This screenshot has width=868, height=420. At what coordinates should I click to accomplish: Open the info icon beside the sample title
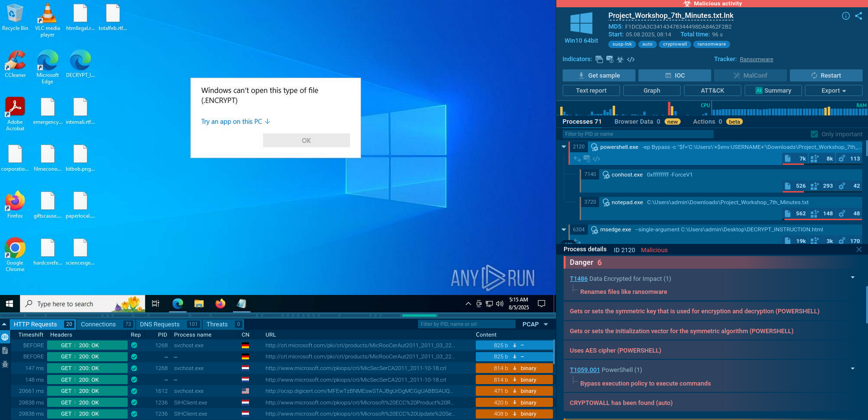pyautogui.click(x=846, y=16)
